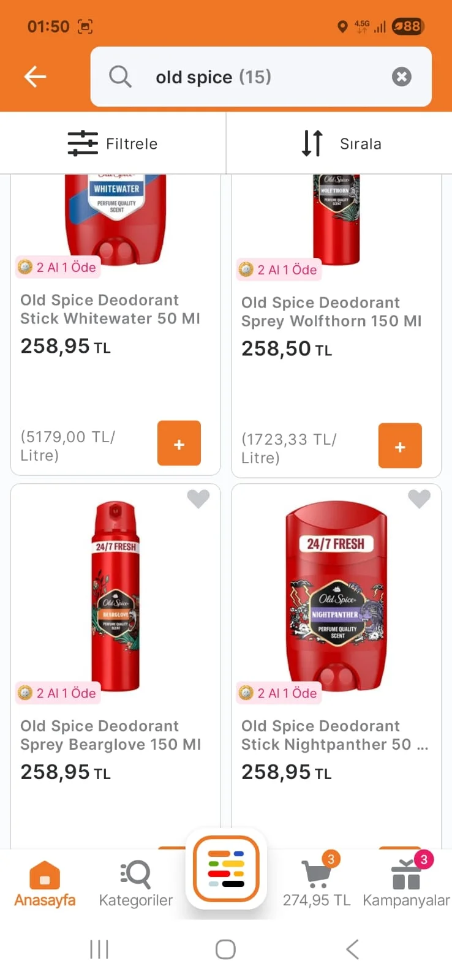Screen dimensions: 452x980
Task: Switch to the Kategoriler tab
Action: (x=135, y=883)
